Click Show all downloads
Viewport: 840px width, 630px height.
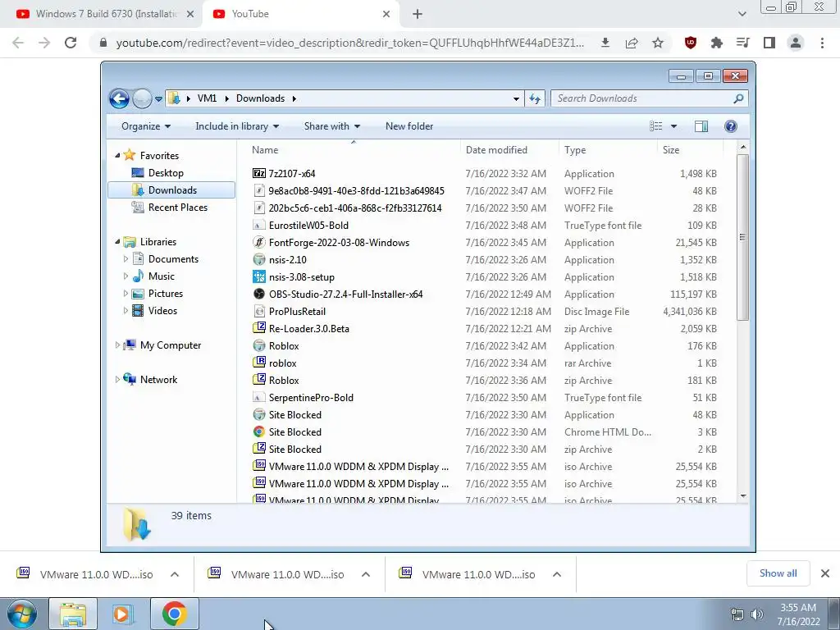click(x=778, y=573)
